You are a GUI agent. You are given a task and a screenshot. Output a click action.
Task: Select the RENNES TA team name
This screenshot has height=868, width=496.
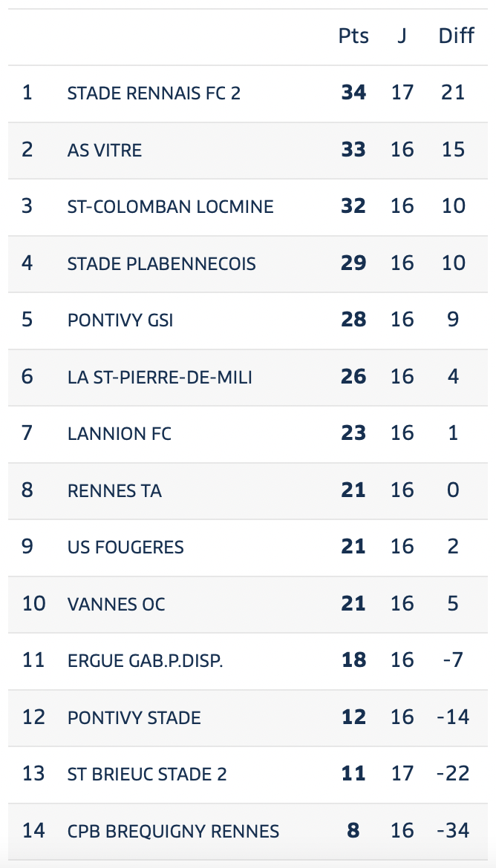[x=114, y=490]
